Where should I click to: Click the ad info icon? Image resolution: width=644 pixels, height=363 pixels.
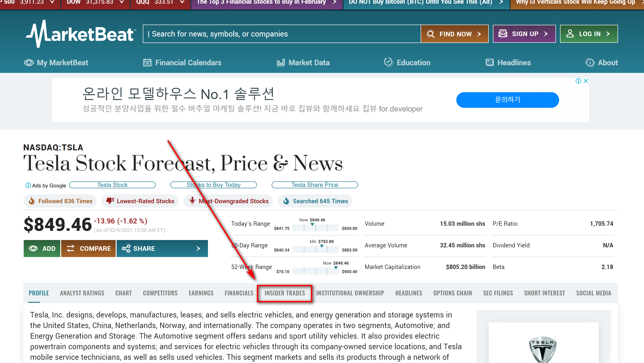click(578, 81)
